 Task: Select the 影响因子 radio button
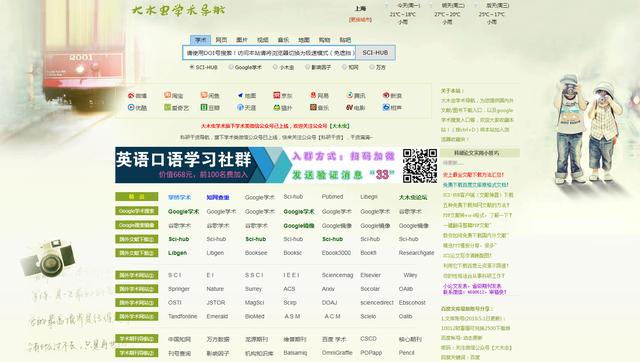point(307,67)
